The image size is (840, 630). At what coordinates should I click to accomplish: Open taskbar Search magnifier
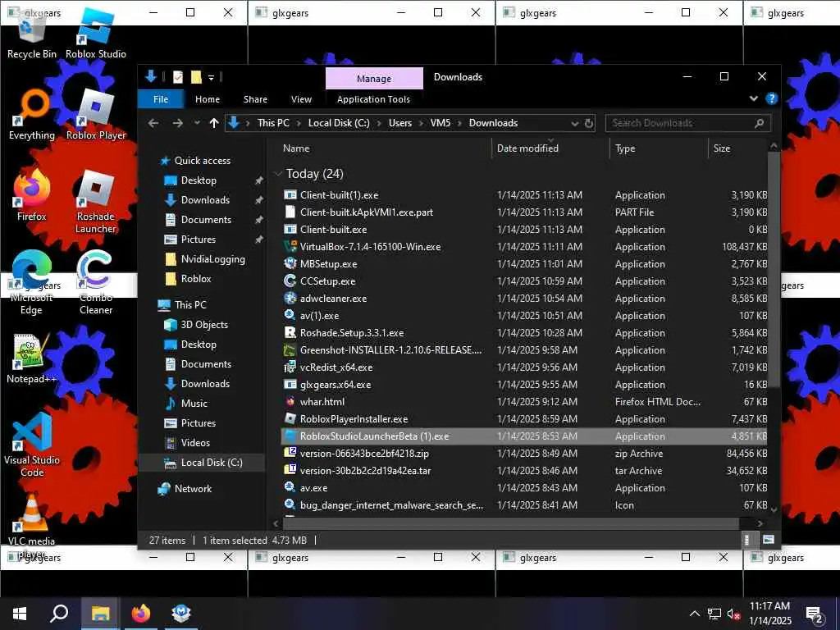(59, 613)
